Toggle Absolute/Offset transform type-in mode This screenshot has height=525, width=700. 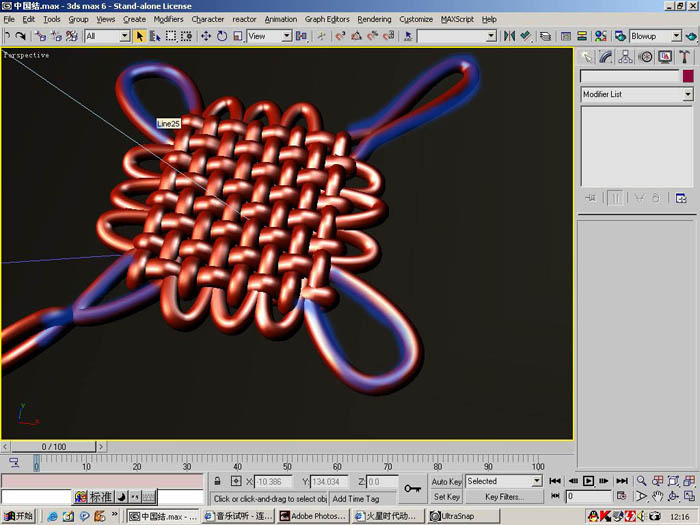click(236, 481)
